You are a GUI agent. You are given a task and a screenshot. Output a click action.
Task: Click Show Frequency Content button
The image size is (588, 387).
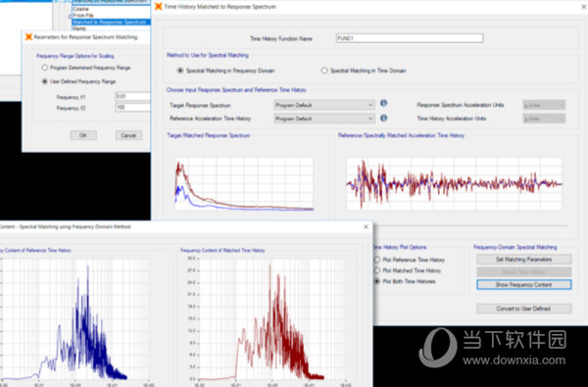coord(524,285)
